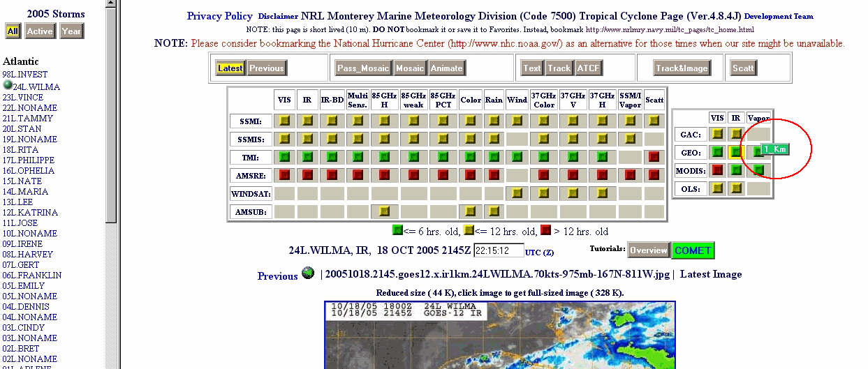
Task: Select the Year storm filter button
Action: pyautogui.click(x=71, y=31)
